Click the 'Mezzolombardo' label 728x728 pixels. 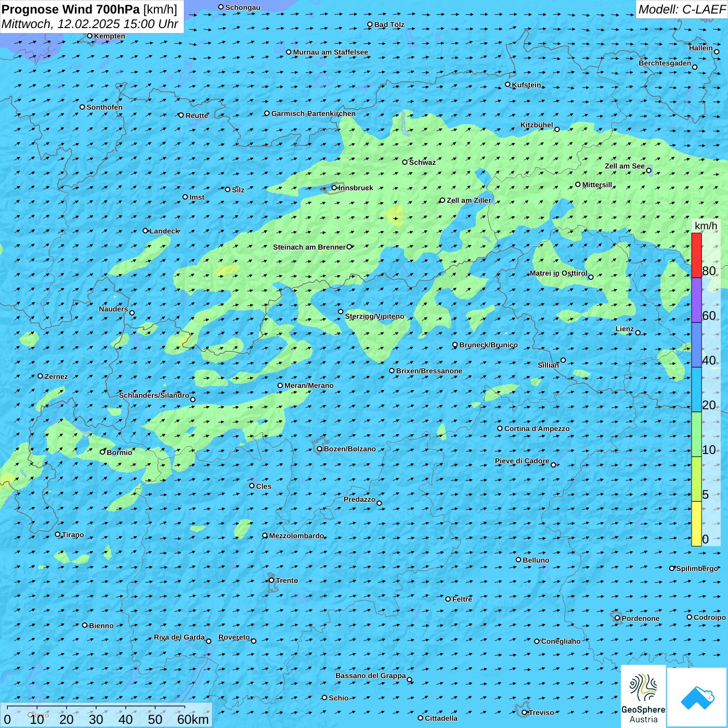pos(296,536)
